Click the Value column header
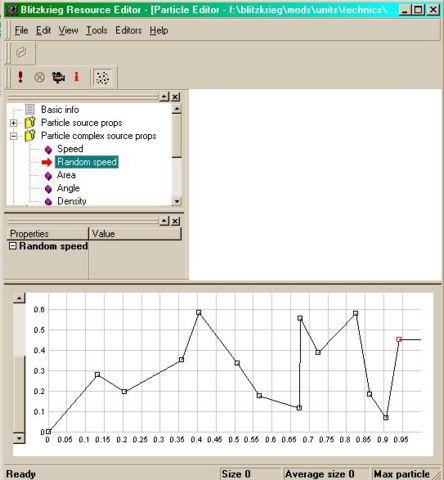Viewport: 444px width, 480px height. 135,234
